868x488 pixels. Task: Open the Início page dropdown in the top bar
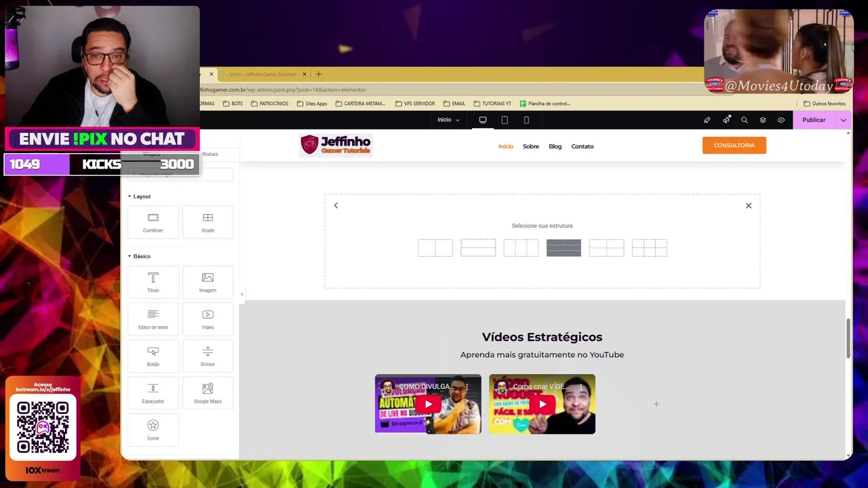[448, 120]
